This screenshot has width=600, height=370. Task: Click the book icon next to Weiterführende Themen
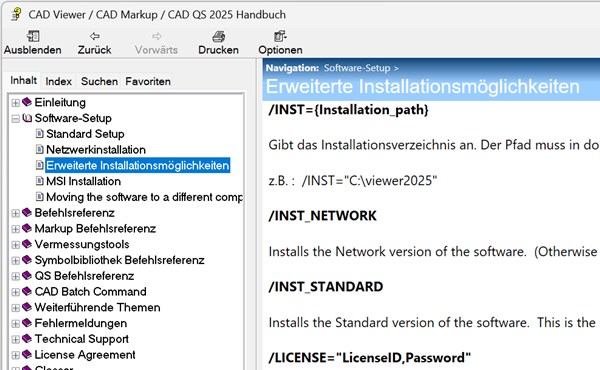click(x=26, y=307)
